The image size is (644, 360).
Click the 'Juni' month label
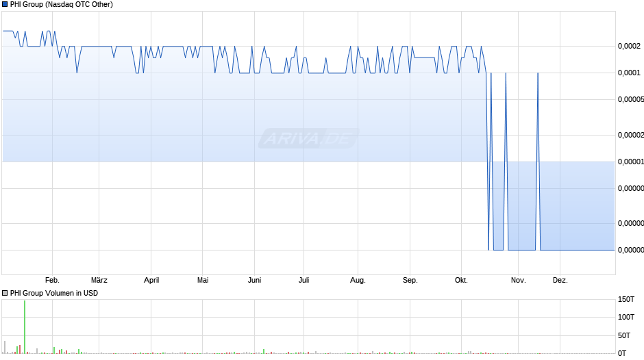point(254,280)
